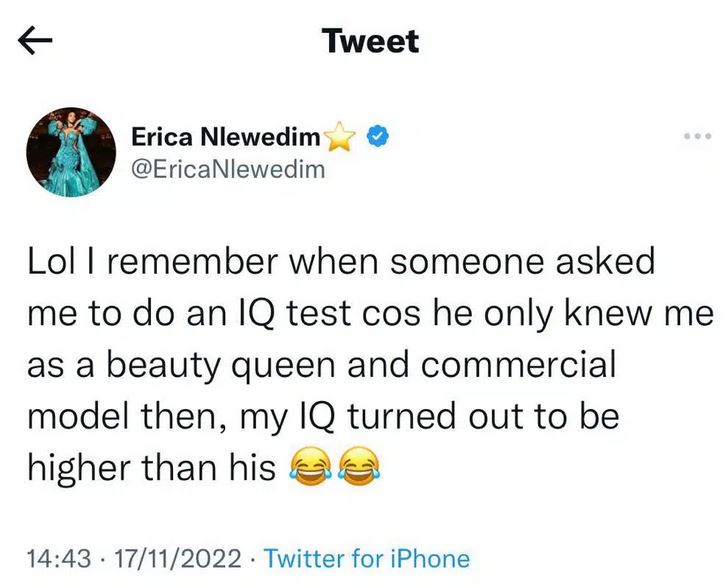Open the Twitter for iPhone source link
728x588 pixels.
coord(366,558)
